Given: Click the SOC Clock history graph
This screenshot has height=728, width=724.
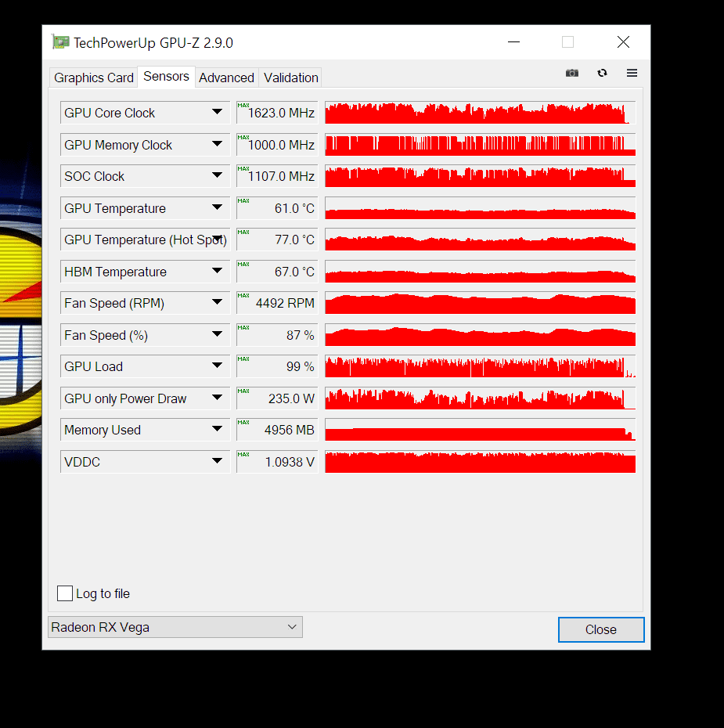Looking at the screenshot, I should 481,176.
